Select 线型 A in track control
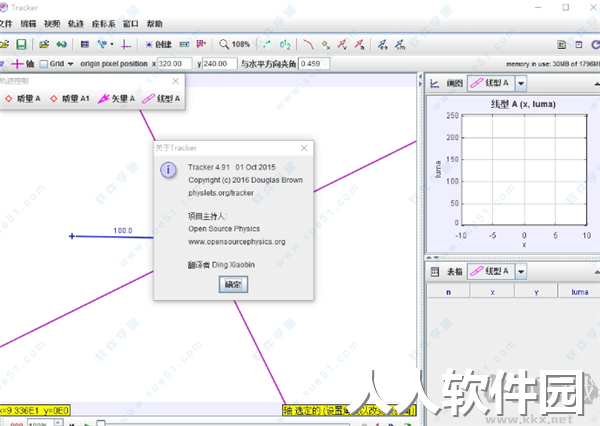The image size is (600, 426). click(161, 99)
